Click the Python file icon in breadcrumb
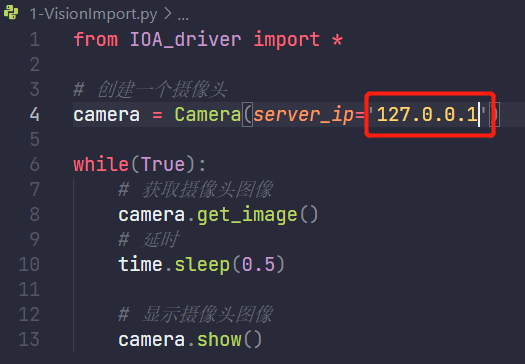This screenshot has width=525, height=364. coord(11,13)
